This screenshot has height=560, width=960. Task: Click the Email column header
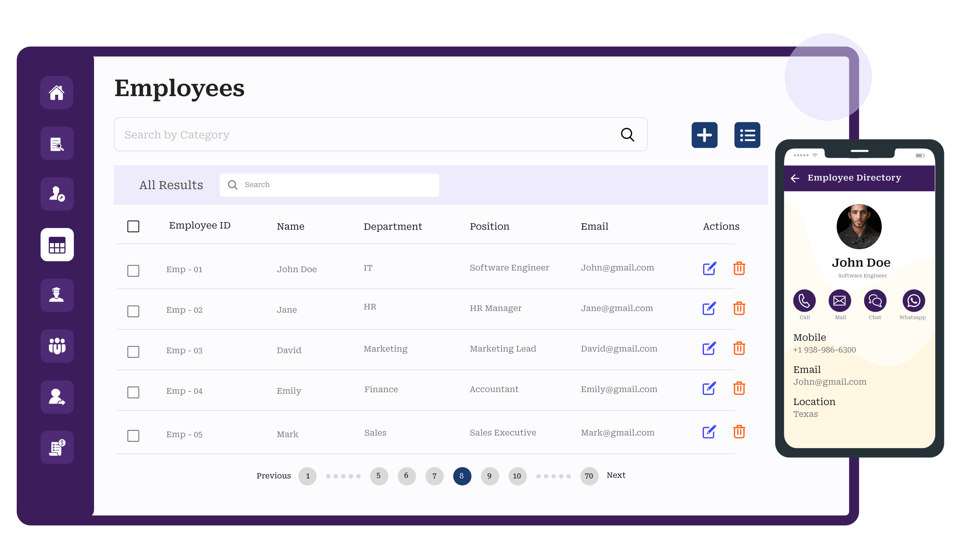click(x=594, y=227)
